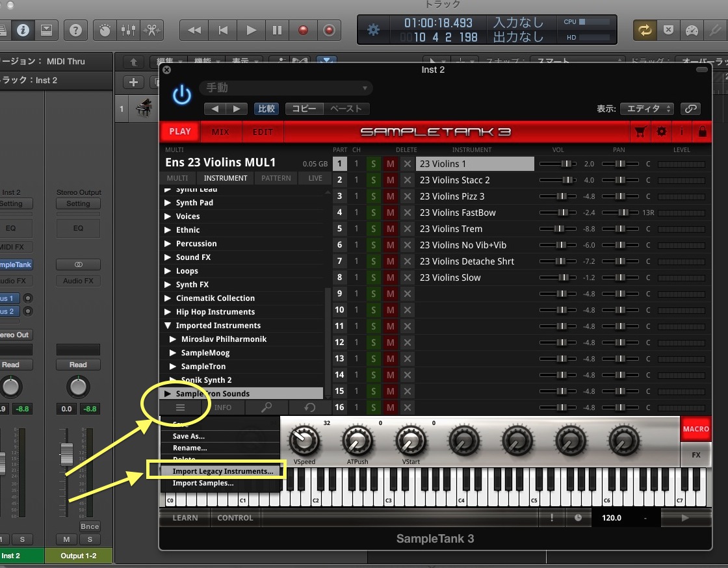Expand the SampleMoog folder
Viewport: 728px width, 568px height.
click(173, 353)
